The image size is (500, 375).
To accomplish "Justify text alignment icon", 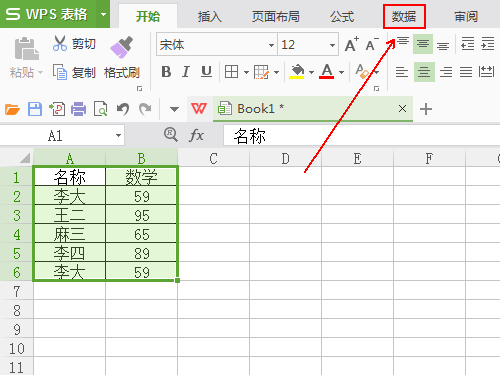I will coord(466,72).
